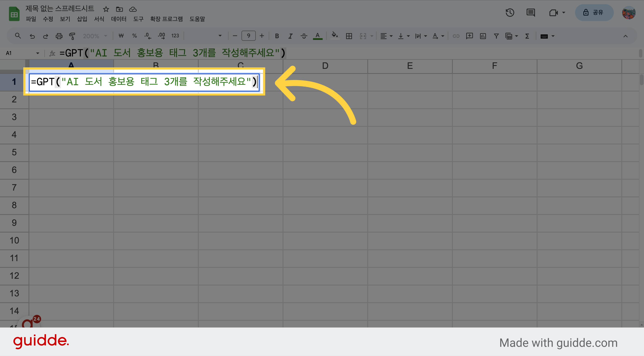Click the 공유 share button

pos(594,13)
